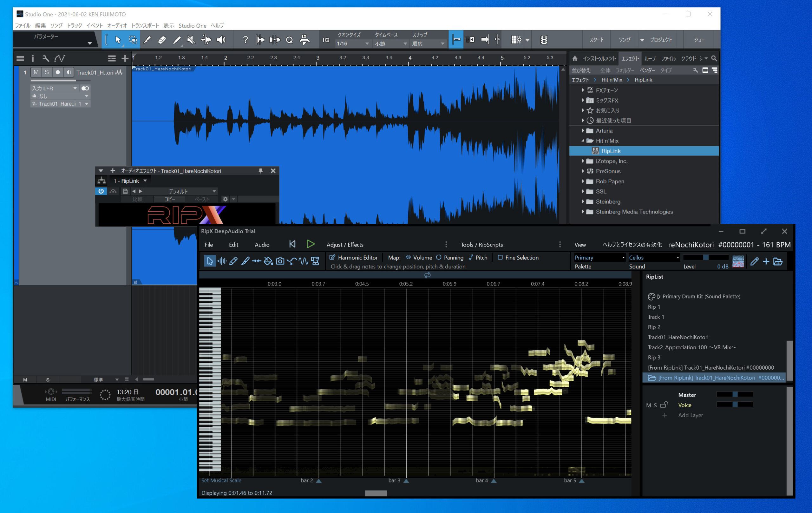This screenshot has width=812, height=513.
Task: Click the question mark help icon
Action: point(245,40)
